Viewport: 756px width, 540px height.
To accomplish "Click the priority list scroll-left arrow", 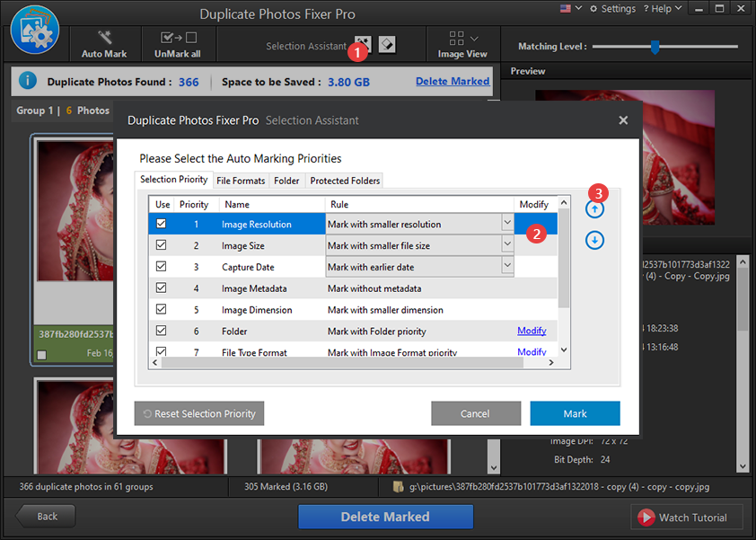I will pos(154,362).
